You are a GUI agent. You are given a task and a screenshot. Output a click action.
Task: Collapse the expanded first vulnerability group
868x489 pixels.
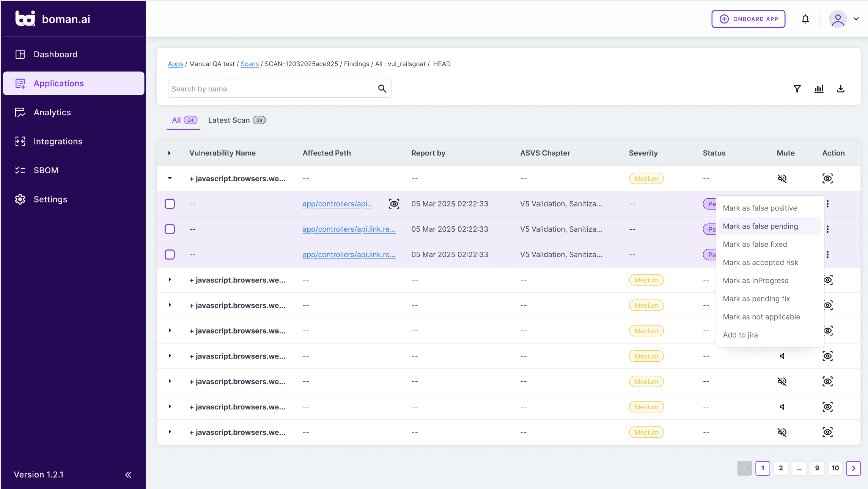pos(170,178)
